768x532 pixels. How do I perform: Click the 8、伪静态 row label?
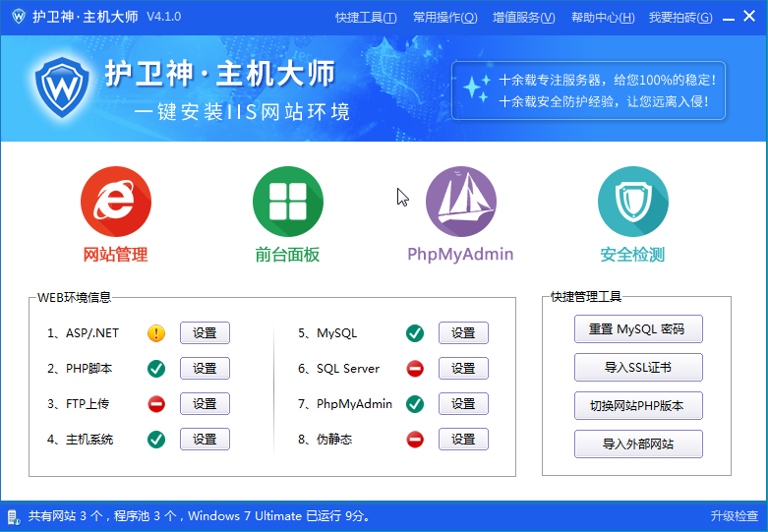point(325,439)
